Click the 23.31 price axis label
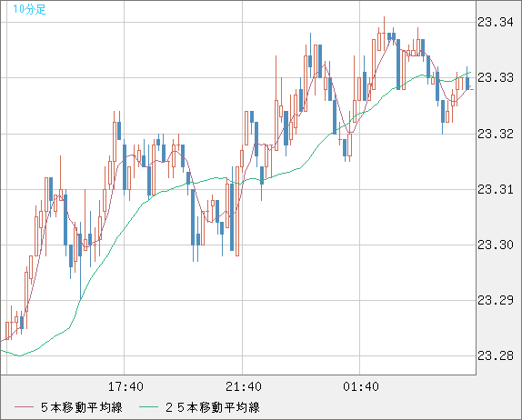Viewport: 522px width, 420px height. 496,189
